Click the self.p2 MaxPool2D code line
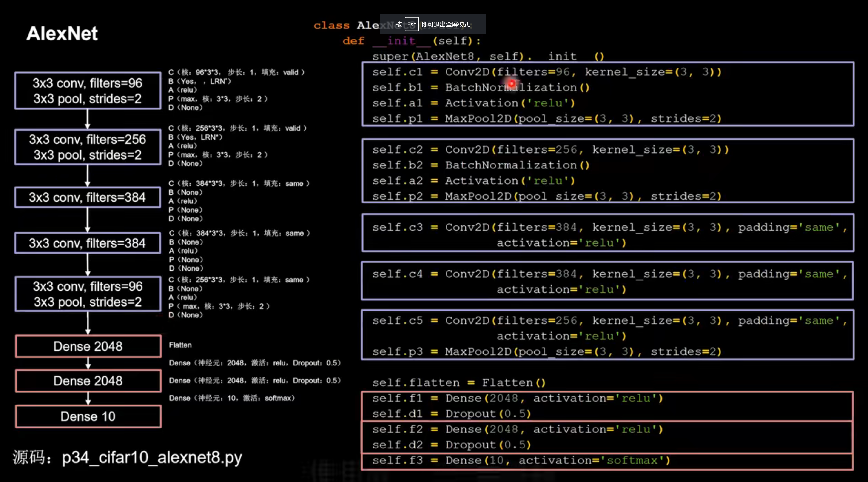Screen dimensions: 868x482 coord(546,196)
